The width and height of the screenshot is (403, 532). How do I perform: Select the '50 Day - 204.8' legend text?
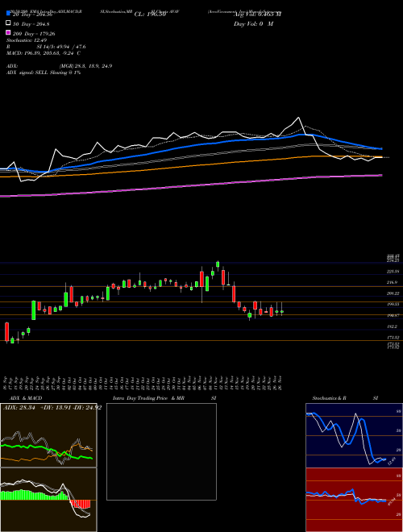(x=31, y=24)
